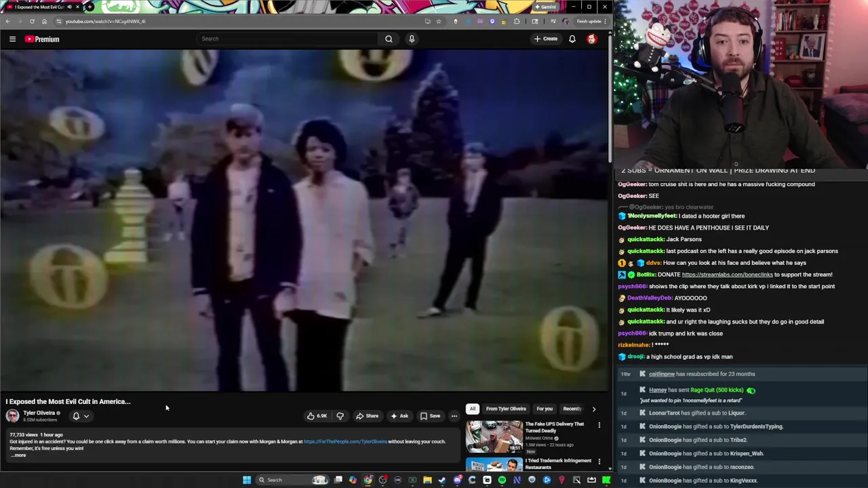The height and width of the screenshot is (488, 868).
Task: Open 'The Fake UPS Delivery' video thumbnail
Action: coord(494,436)
